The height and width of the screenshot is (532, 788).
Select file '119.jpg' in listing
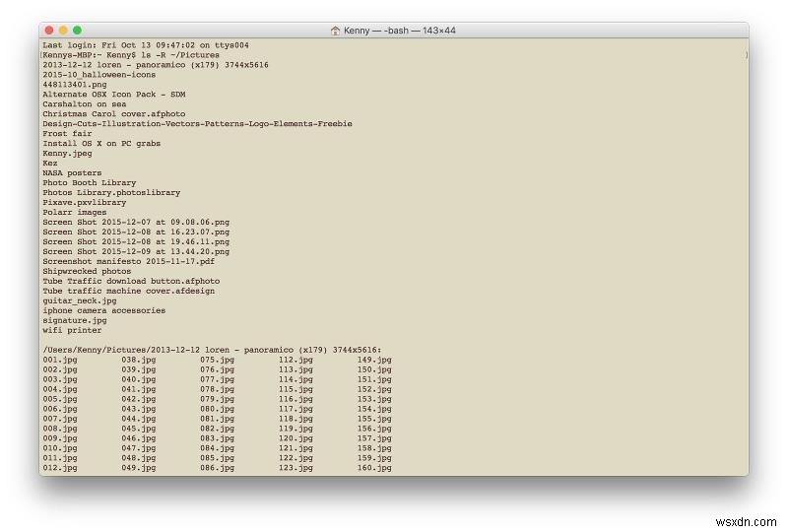tap(296, 429)
